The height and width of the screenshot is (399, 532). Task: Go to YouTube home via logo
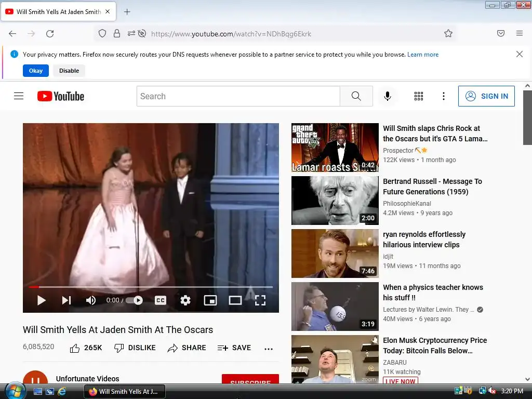pos(61,96)
